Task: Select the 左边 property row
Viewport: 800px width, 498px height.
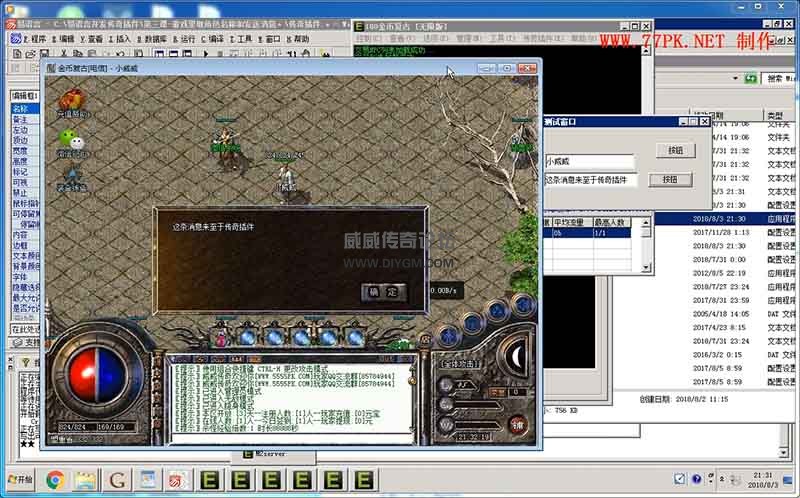Action: point(25,130)
